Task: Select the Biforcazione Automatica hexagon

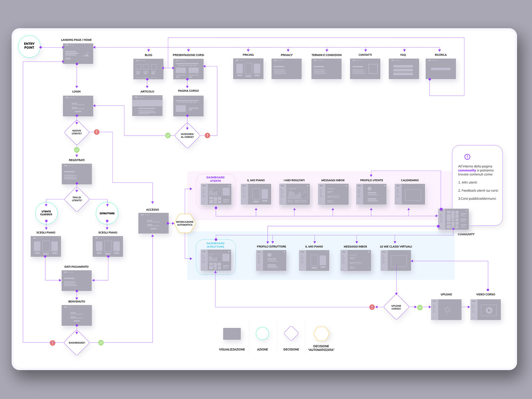Action: [185, 223]
